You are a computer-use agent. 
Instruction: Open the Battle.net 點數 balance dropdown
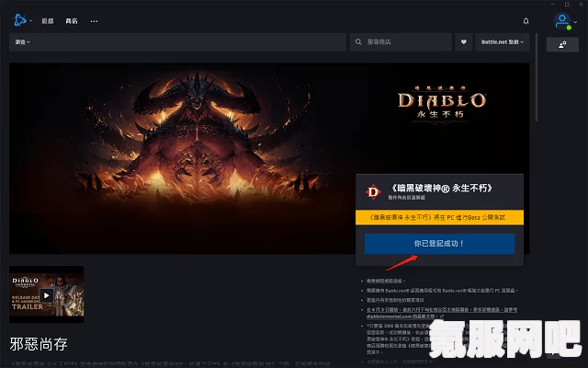point(503,42)
